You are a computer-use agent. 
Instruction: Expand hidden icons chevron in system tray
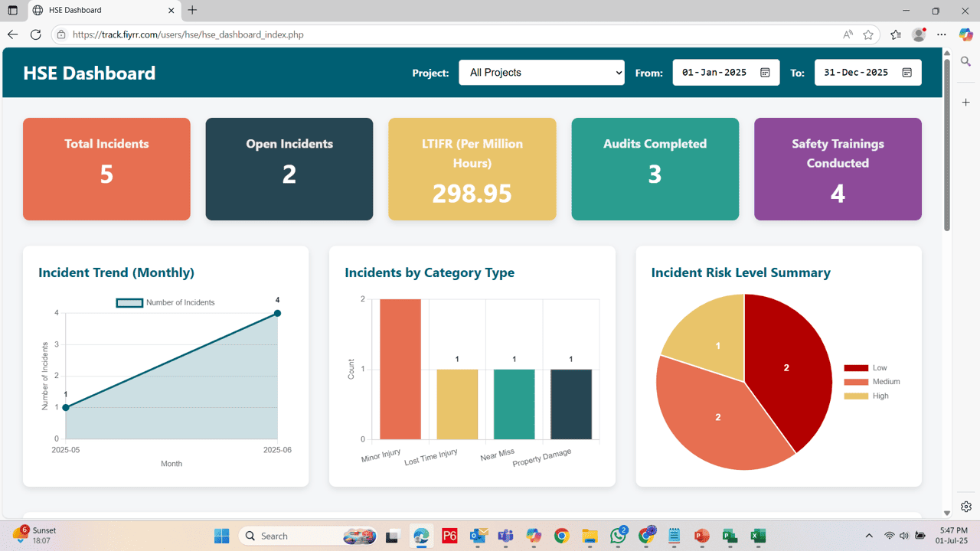tap(869, 536)
